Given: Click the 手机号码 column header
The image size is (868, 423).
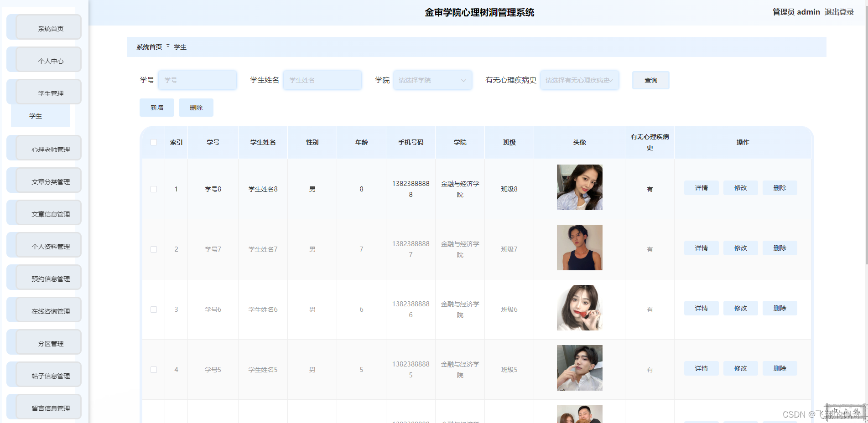Looking at the screenshot, I should point(411,142).
